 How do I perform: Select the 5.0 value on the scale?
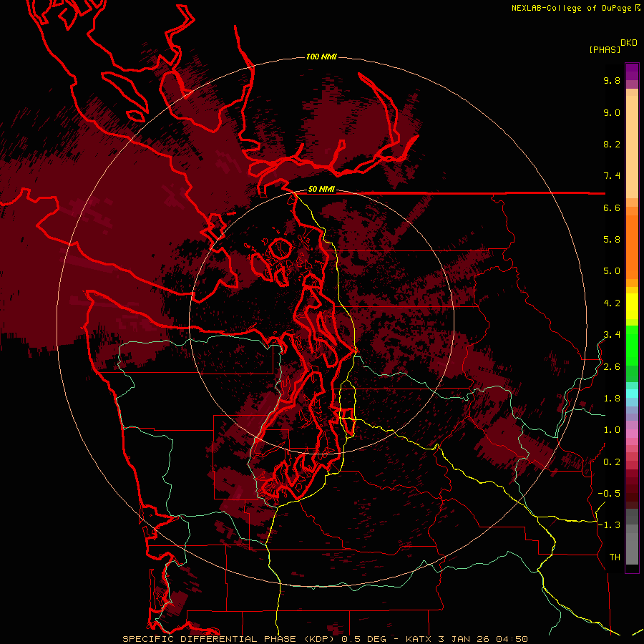tap(612, 271)
